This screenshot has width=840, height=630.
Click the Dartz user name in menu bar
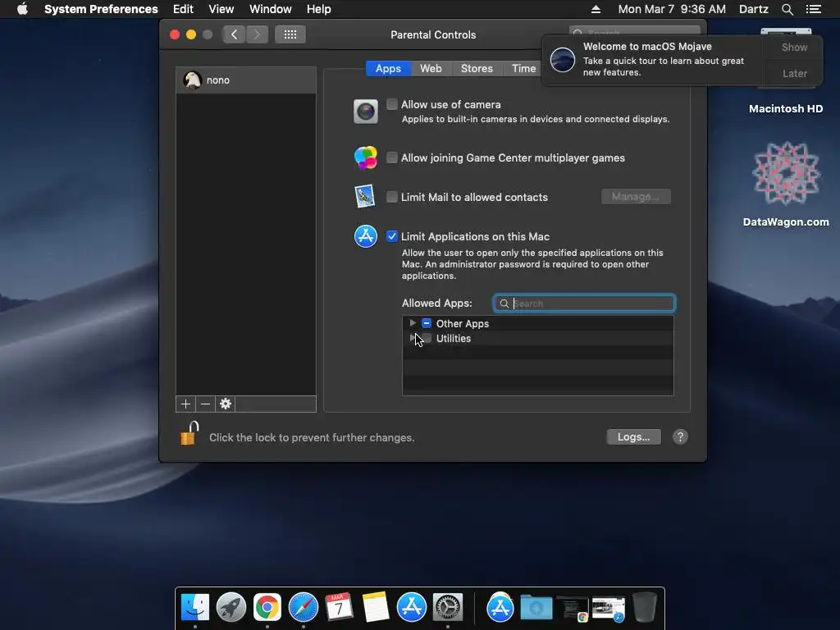click(753, 9)
